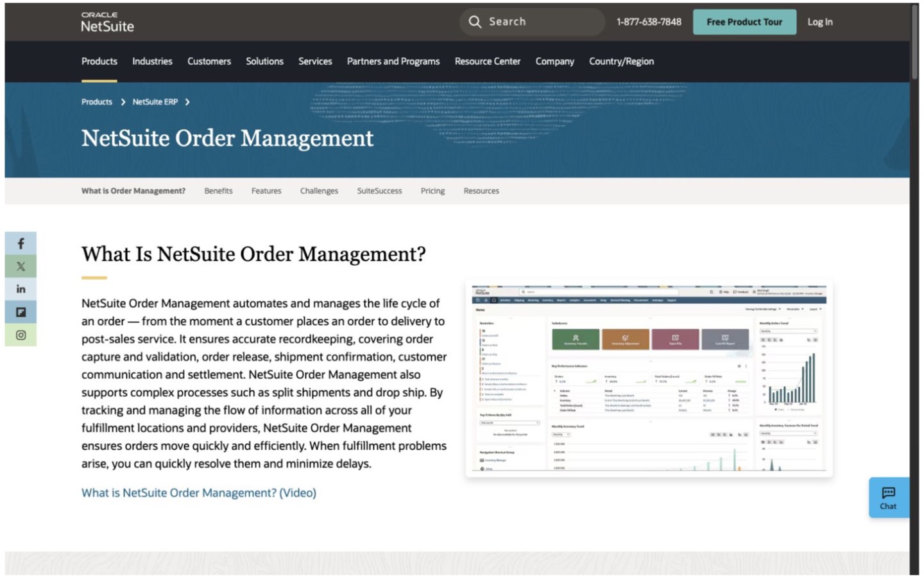Viewport: 924px width, 578px height.
Task: Jump to the Features section
Action: pos(266,191)
